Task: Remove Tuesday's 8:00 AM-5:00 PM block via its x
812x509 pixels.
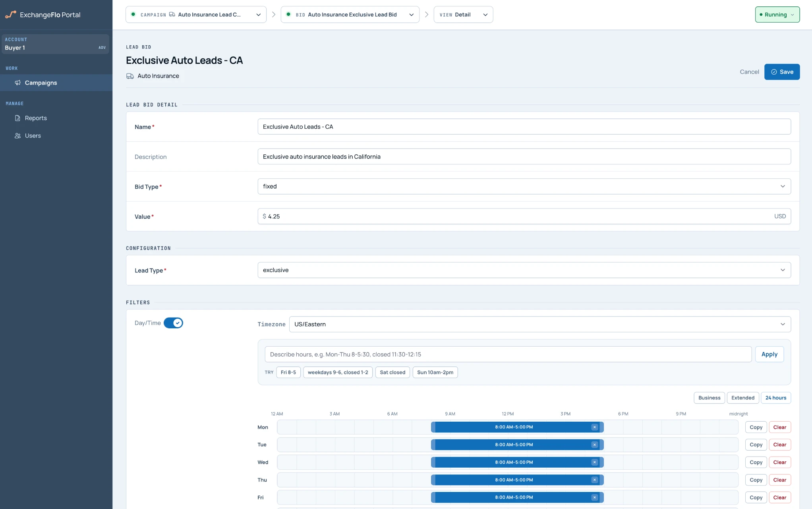Action: coord(594,445)
